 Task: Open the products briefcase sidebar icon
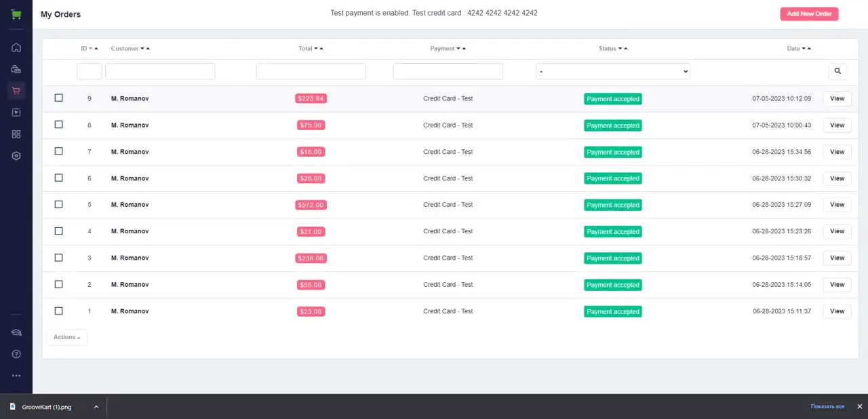point(16,69)
